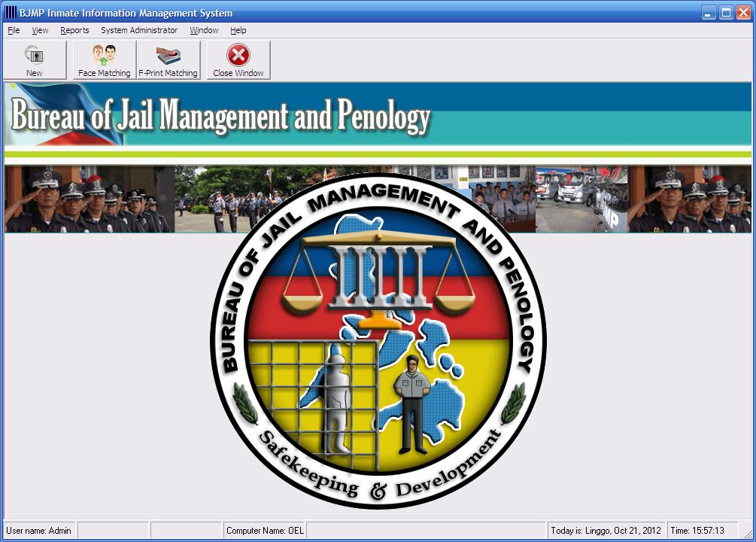The height and width of the screenshot is (542, 756).
Task: Open the File menu
Action: click(x=14, y=30)
